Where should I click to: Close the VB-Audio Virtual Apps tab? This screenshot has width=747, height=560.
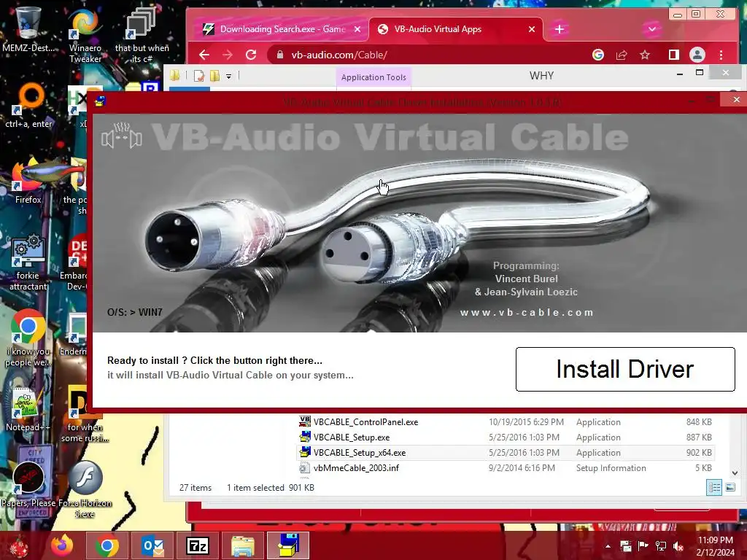tap(532, 29)
